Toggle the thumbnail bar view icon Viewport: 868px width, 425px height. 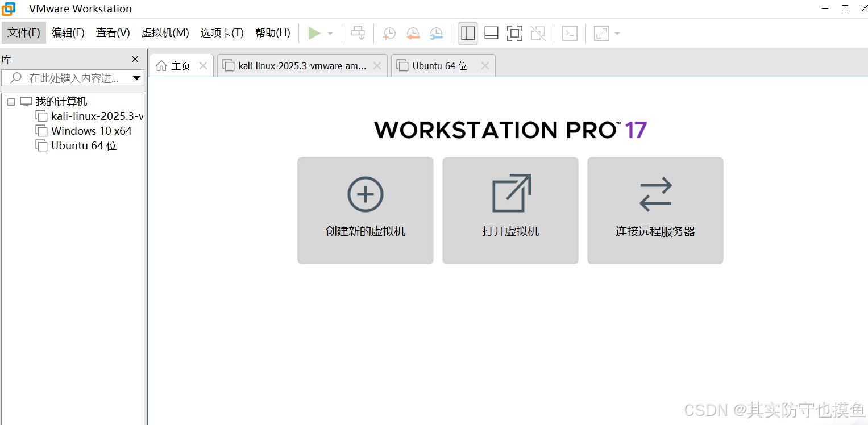pyautogui.click(x=491, y=33)
